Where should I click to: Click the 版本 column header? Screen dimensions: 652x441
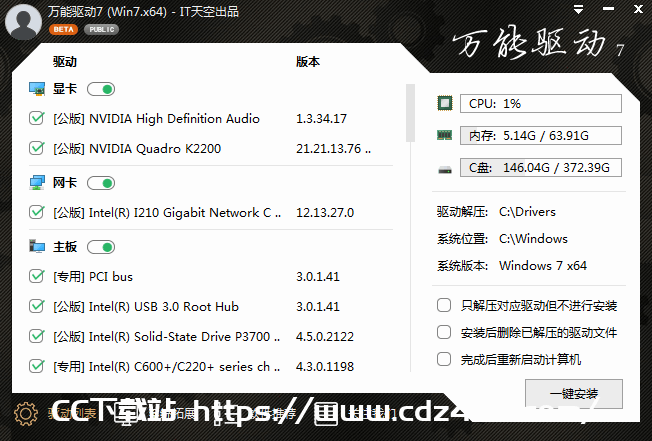click(x=308, y=62)
